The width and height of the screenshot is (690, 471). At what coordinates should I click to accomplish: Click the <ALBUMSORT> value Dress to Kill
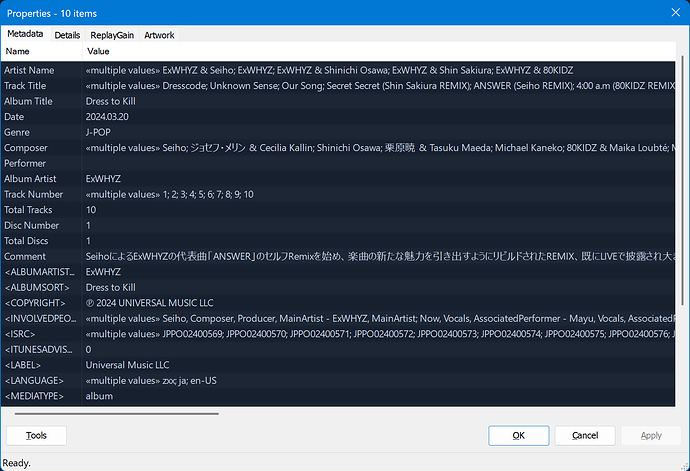(x=110, y=287)
